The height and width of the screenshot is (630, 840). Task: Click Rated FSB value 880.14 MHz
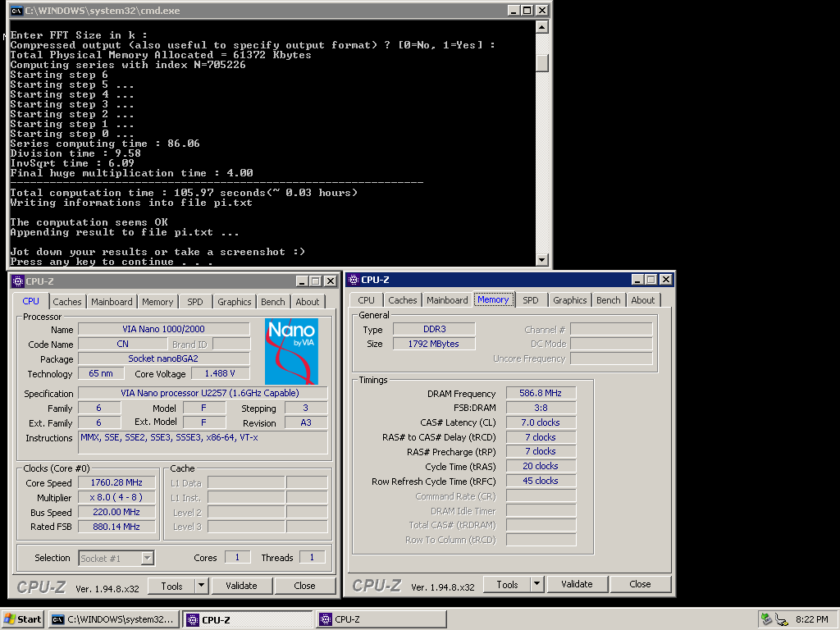pyautogui.click(x=116, y=527)
